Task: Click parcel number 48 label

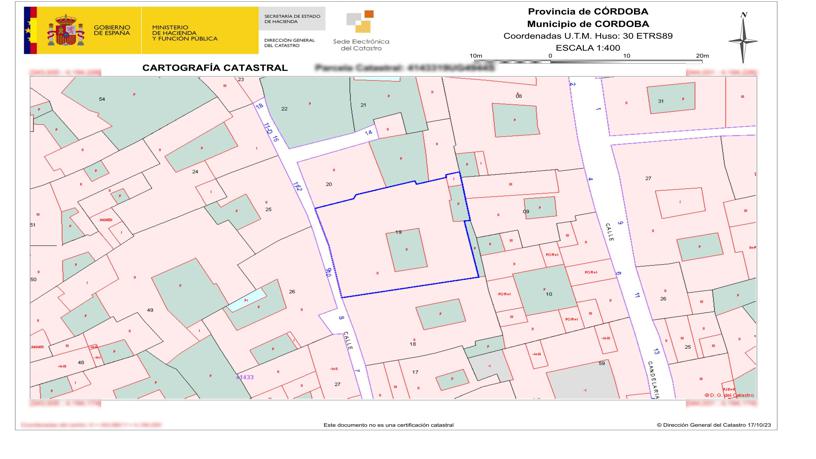Action: (x=81, y=362)
